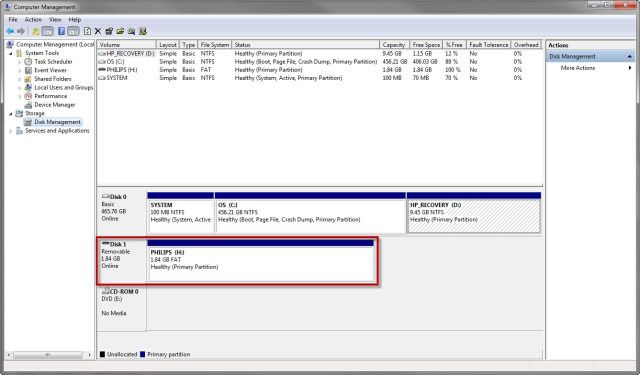Click the Performance icon

28,96
